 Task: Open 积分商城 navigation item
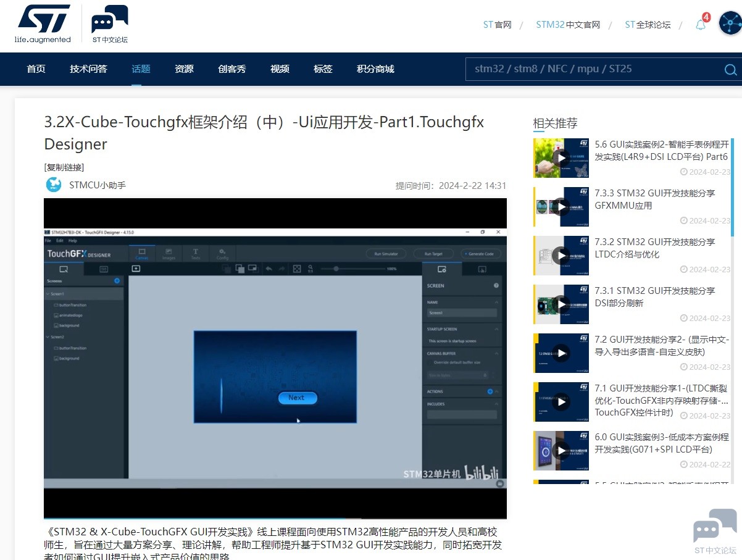click(375, 69)
